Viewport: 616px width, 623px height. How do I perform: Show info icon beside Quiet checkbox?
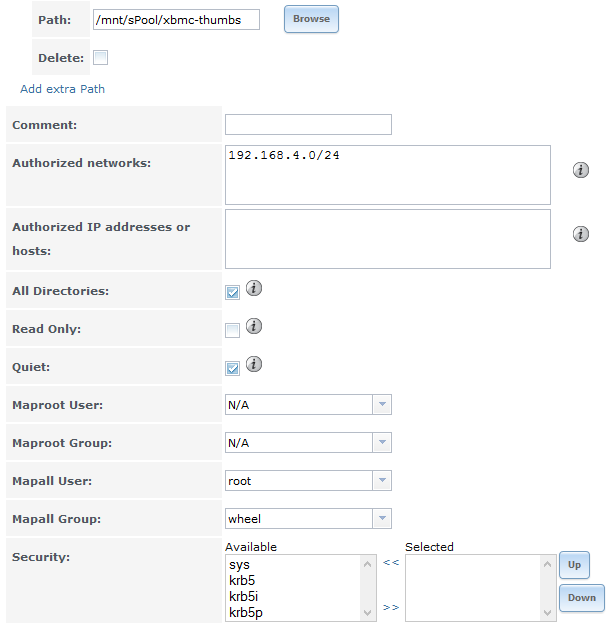point(254,364)
